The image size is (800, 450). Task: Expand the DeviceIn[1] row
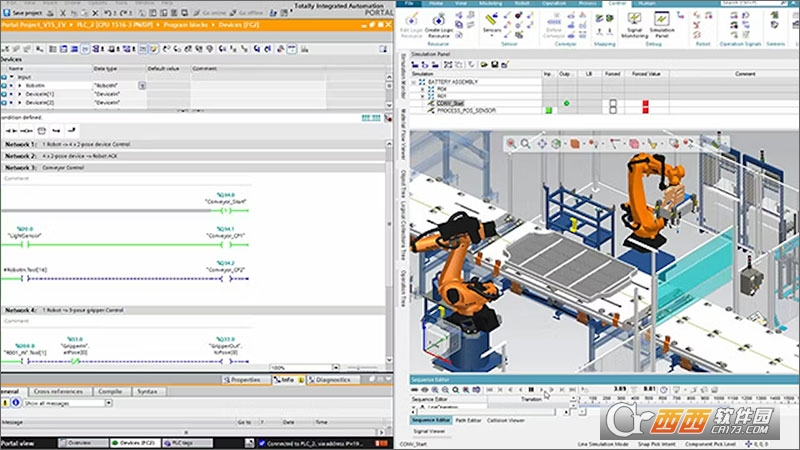[19, 94]
